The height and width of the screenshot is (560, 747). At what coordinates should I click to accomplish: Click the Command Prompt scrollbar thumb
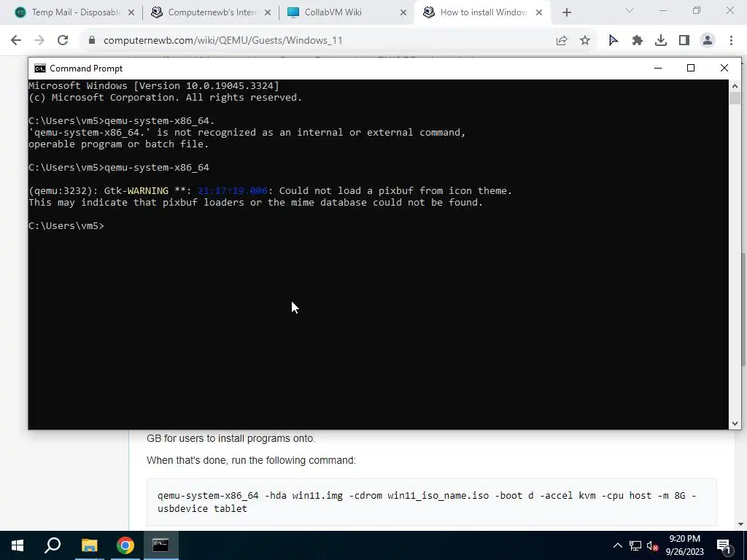[x=735, y=98]
